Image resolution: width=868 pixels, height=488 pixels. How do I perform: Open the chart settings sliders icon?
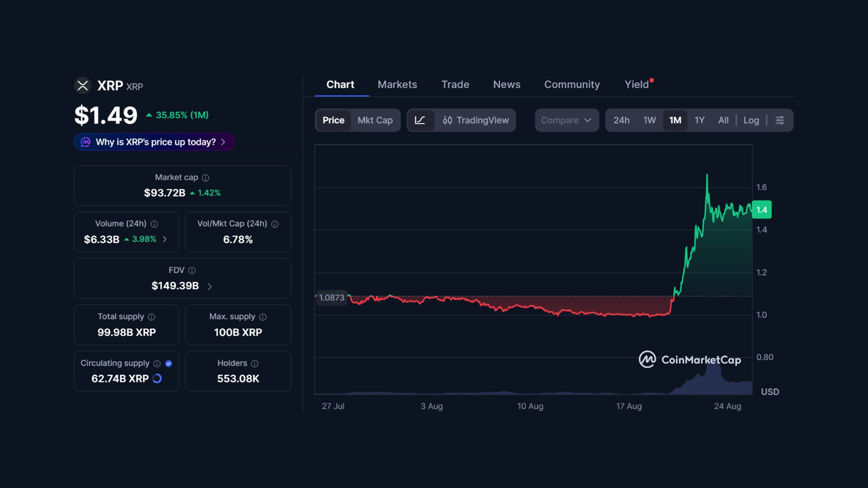780,120
